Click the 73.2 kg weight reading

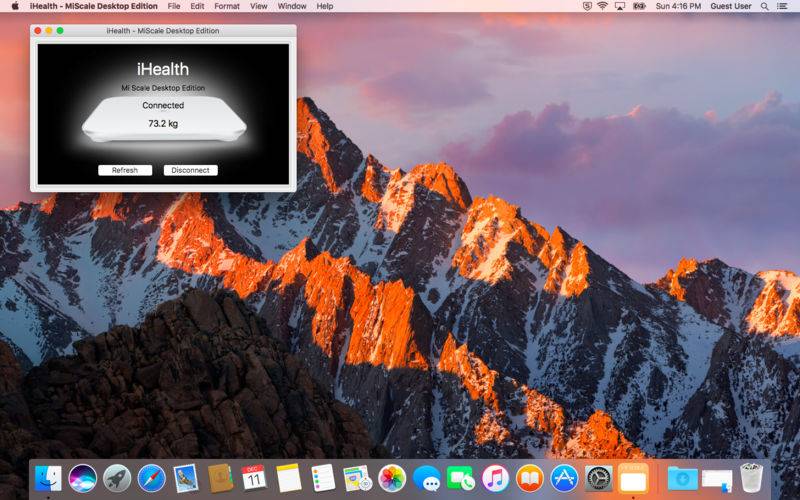(163, 123)
